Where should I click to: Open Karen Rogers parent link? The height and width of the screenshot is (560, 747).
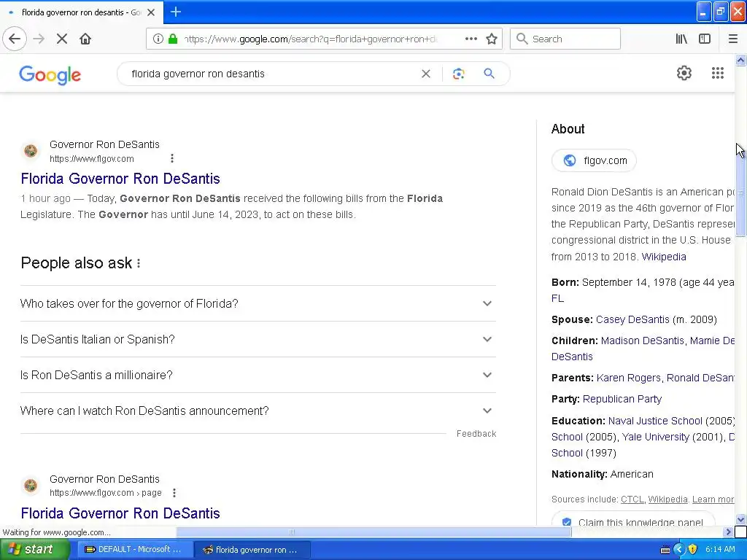tap(628, 378)
